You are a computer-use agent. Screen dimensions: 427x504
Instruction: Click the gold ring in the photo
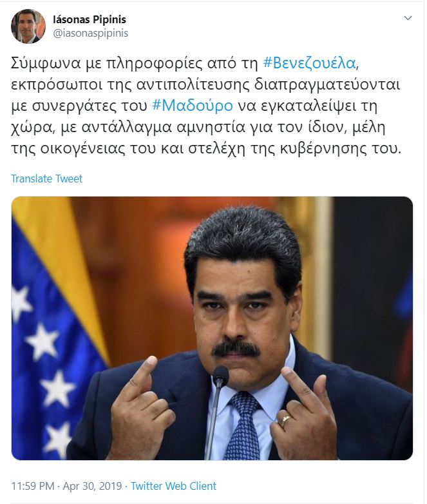(x=285, y=420)
